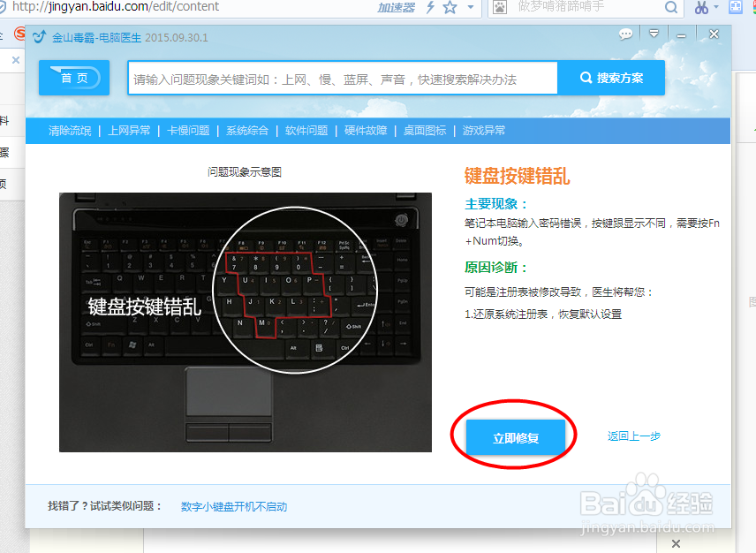This screenshot has height=553, width=756.
Task: Switch to the 首页 tab
Action: pyautogui.click(x=73, y=78)
